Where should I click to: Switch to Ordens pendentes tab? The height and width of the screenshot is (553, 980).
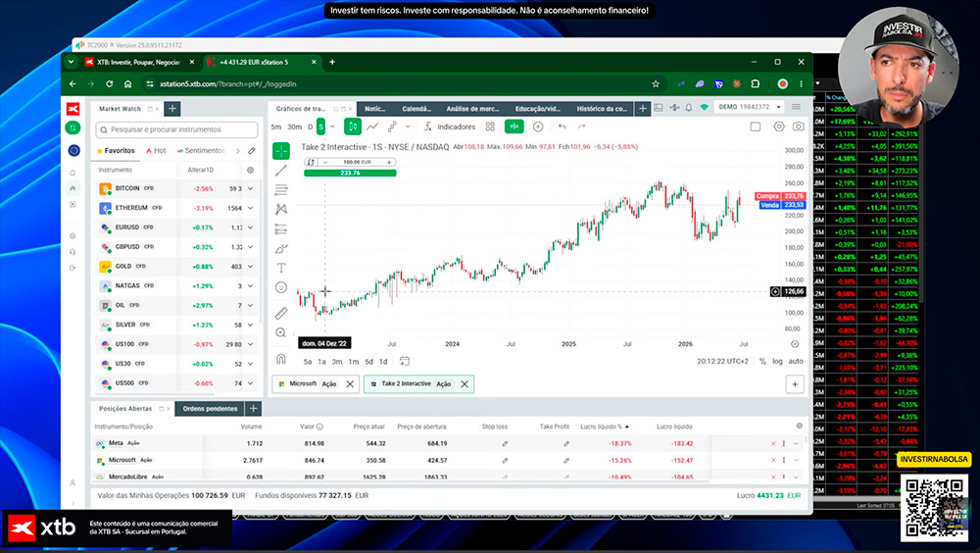[x=210, y=409]
